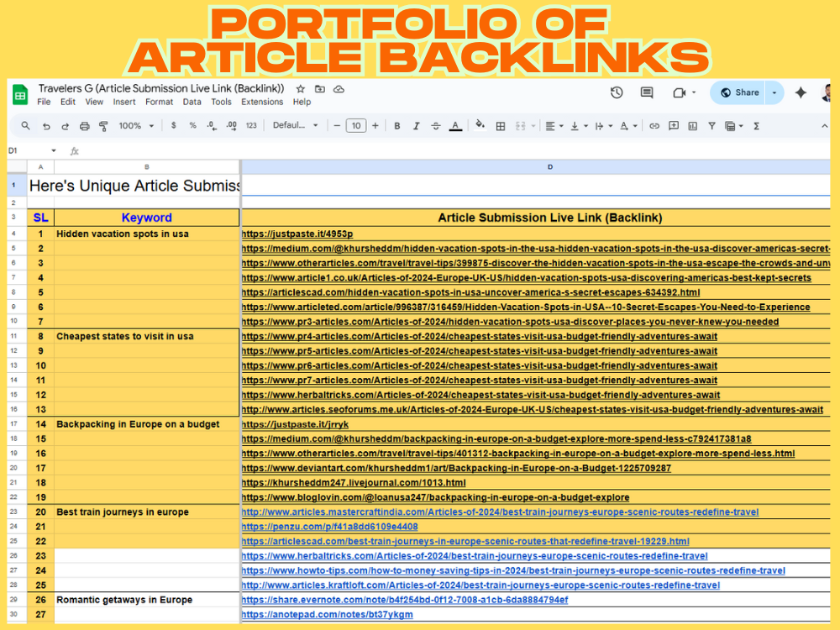This screenshot has height=630, width=840.
Task: Click the Functions sigma icon
Action: (x=756, y=126)
